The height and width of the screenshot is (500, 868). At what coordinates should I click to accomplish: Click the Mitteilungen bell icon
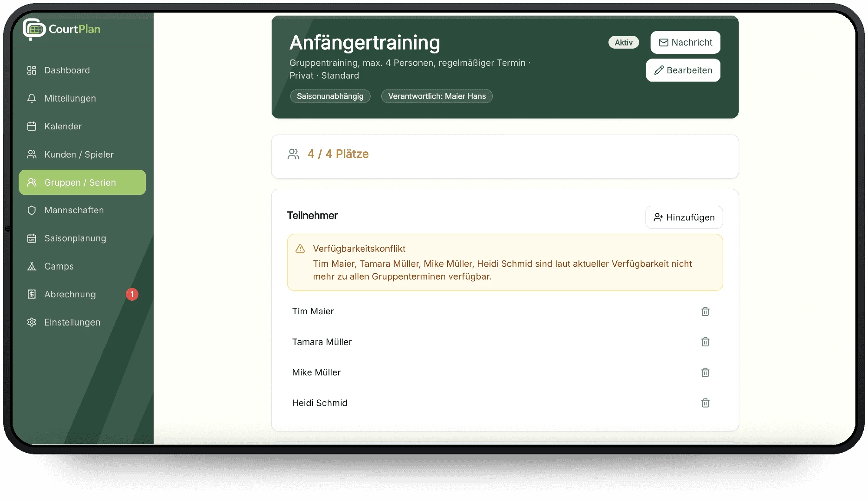32,99
